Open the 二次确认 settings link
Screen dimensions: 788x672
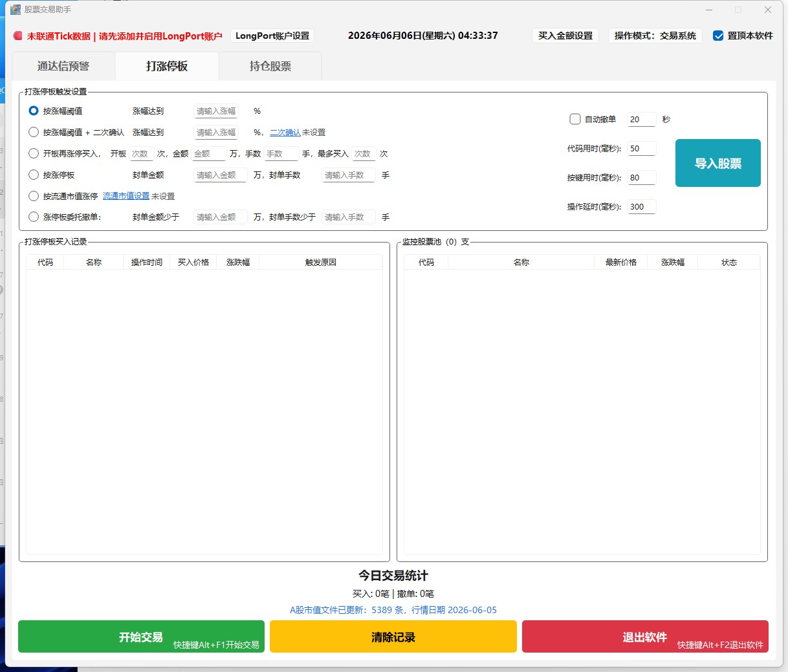[x=285, y=132]
